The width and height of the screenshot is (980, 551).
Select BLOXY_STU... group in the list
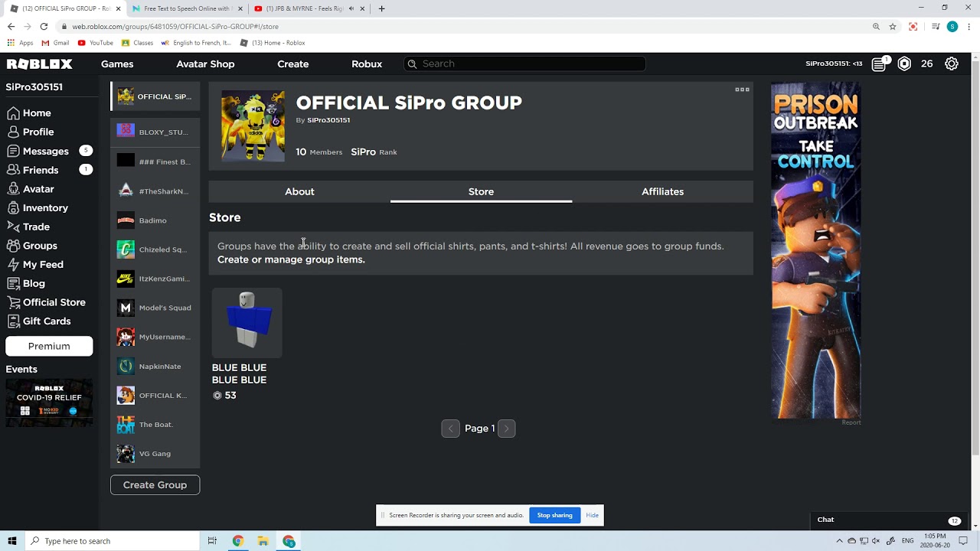(155, 132)
